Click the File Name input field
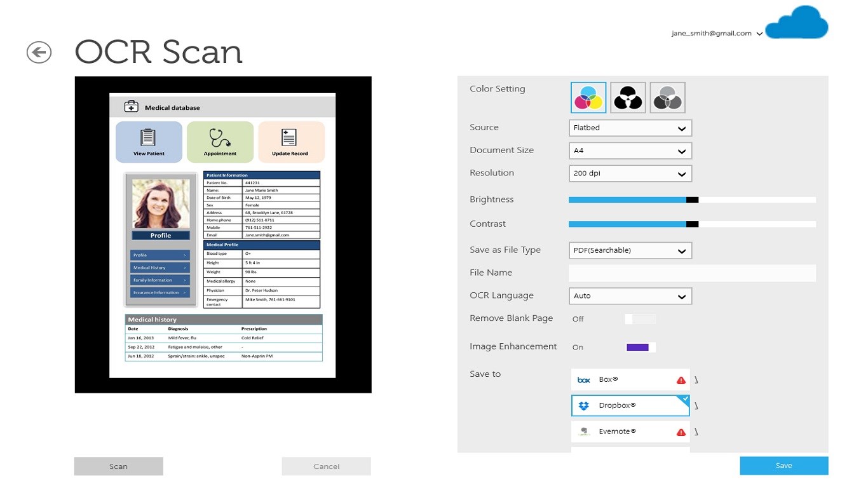This screenshot has width=868, height=488. point(691,273)
